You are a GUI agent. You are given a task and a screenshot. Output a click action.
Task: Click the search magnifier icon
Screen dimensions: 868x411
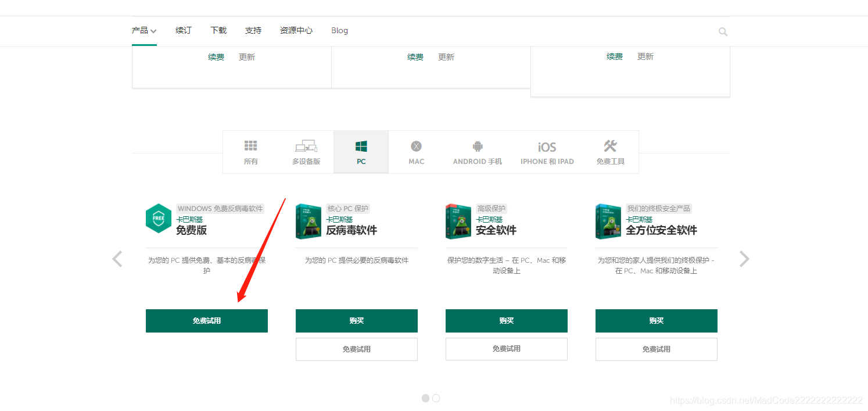pyautogui.click(x=723, y=32)
